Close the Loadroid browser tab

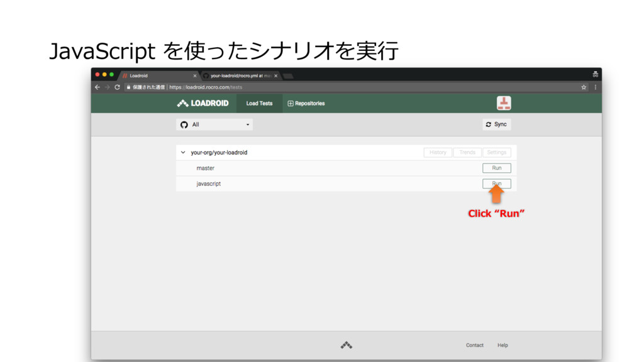click(195, 75)
